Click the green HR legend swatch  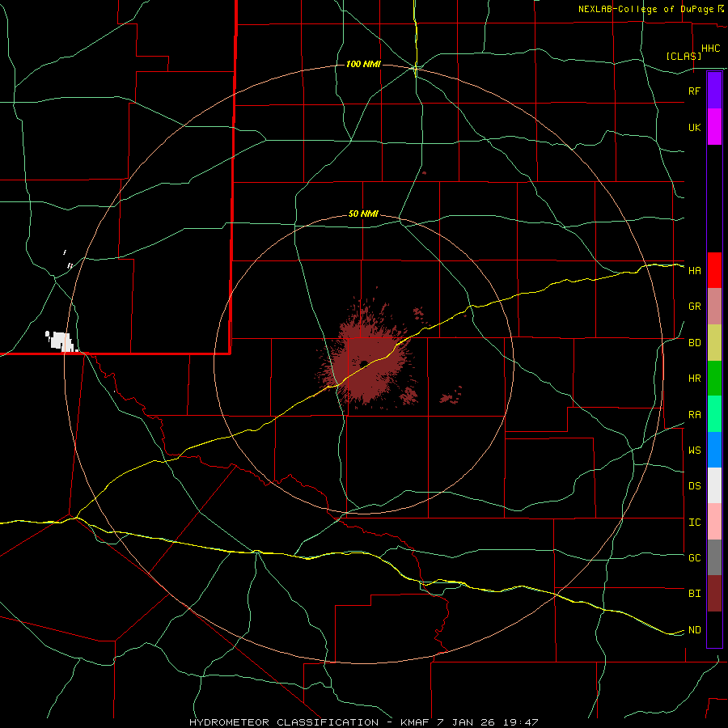[x=714, y=379]
